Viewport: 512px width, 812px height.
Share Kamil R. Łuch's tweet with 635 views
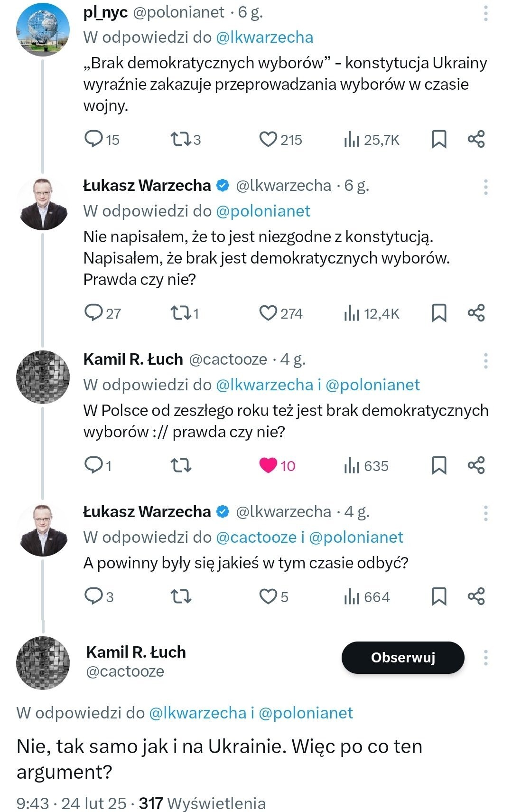[x=476, y=465]
